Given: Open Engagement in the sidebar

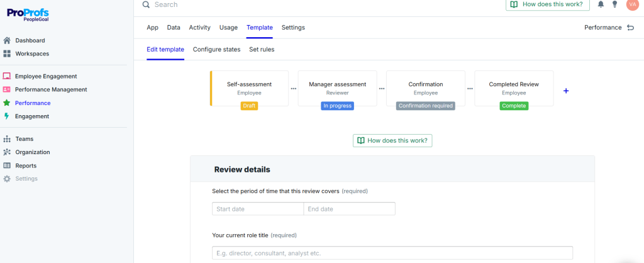Looking at the screenshot, I should [32, 116].
